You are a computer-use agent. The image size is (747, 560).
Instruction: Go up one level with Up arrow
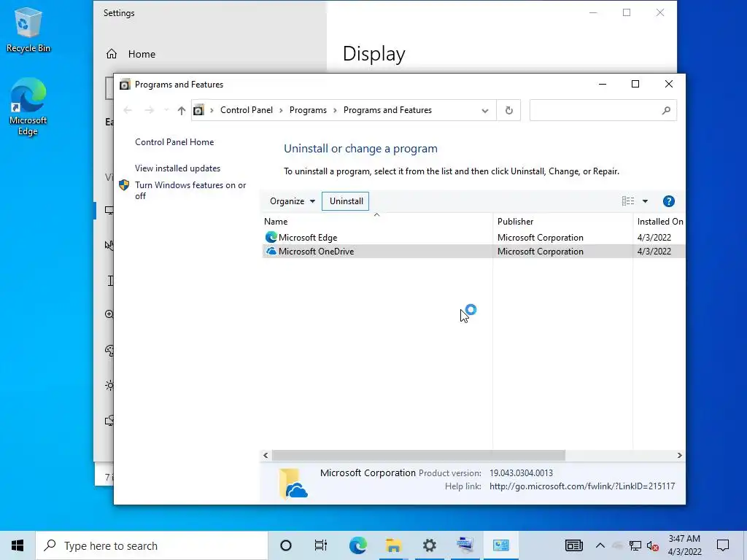coord(181,111)
